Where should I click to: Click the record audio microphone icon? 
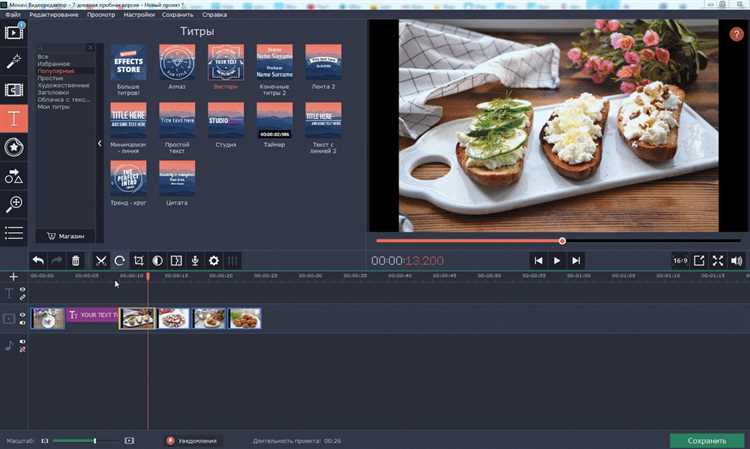194,260
